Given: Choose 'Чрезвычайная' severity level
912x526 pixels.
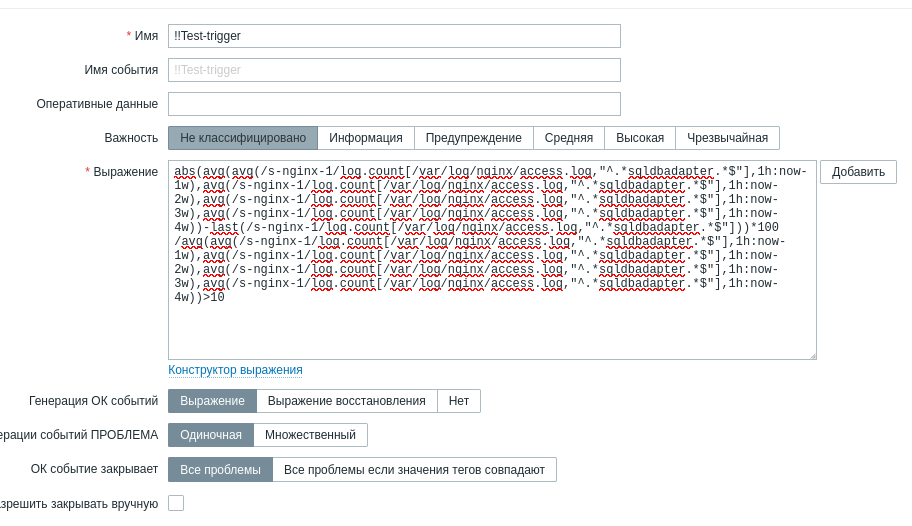Looking at the screenshot, I should click(727, 138).
